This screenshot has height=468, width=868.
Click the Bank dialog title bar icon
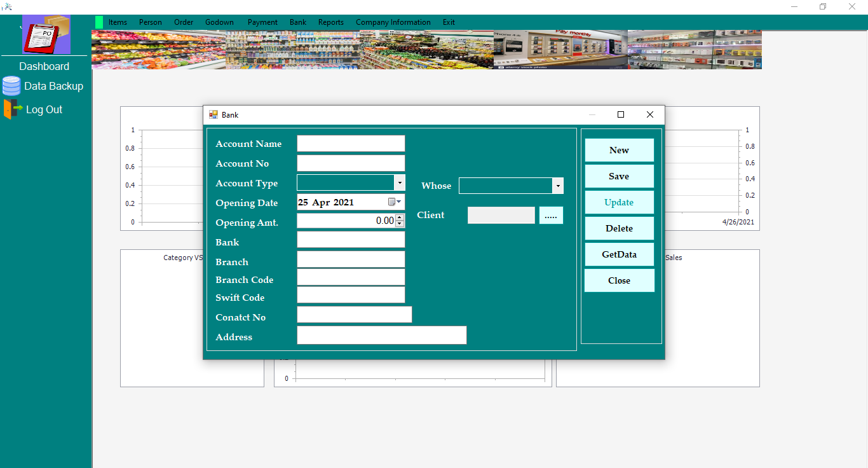(x=212, y=114)
